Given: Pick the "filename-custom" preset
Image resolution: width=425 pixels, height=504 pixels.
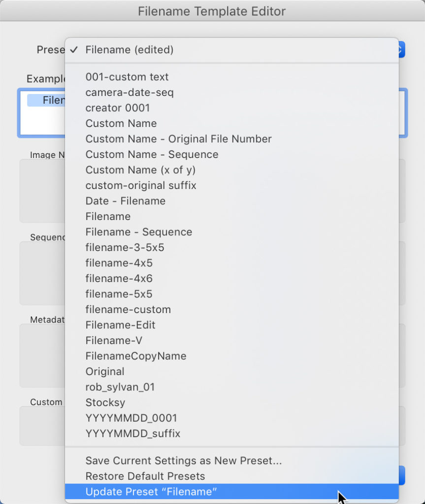Looking at the screenshot, I should (x=128, y=310).
